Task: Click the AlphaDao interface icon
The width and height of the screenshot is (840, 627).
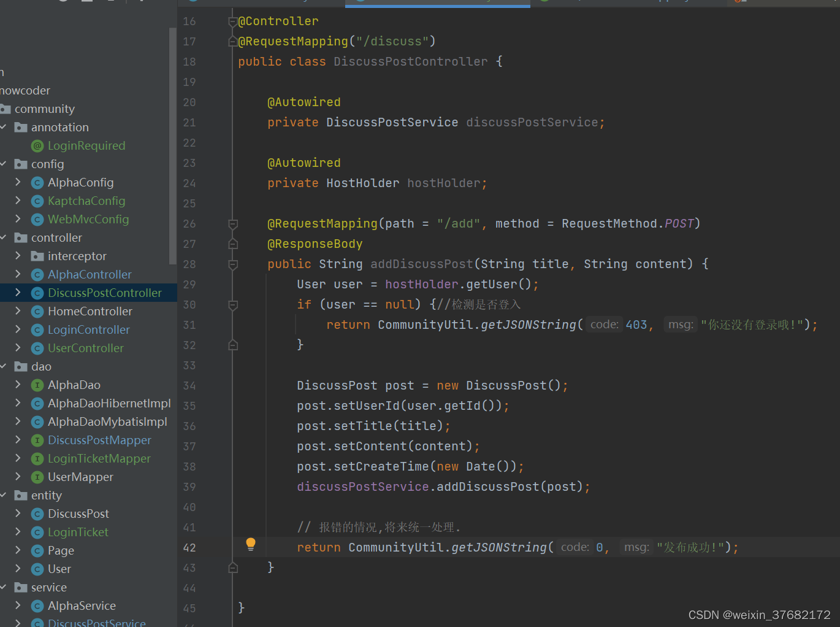Action: tap(37, 385)
